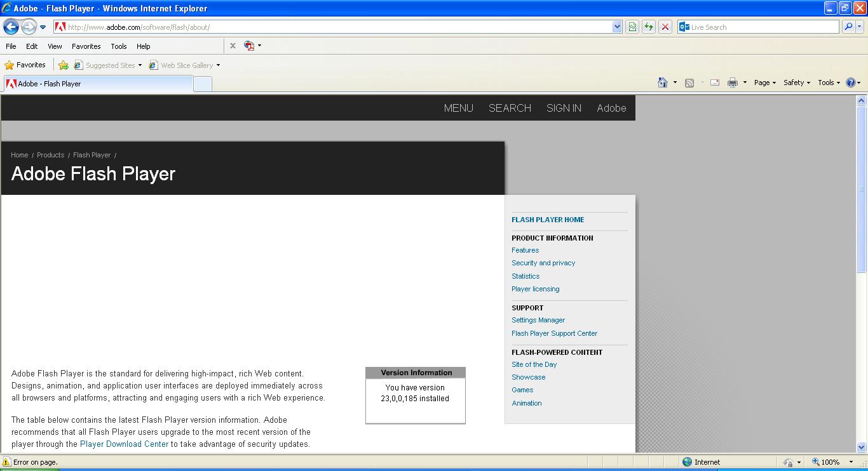Click Add to Favorites Bar icon
Image resolution: width=868 pixels, height=471 pixels.
pyautogui.click(x=64, y=65)
